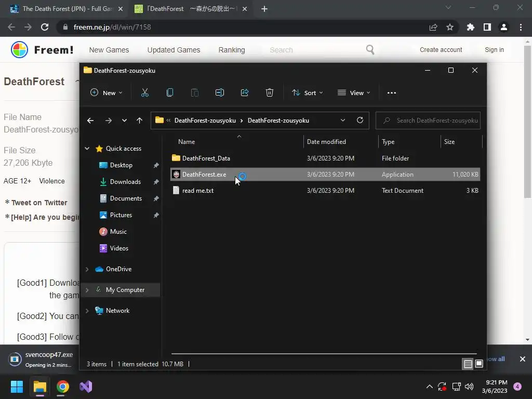Expand the address bar history dropdown

click(343, 120)
